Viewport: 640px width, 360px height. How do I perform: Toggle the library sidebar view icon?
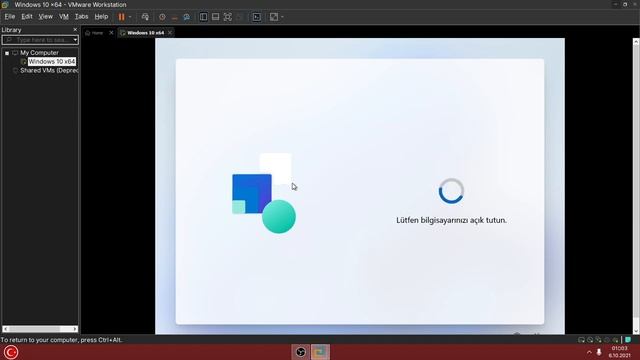point(203,17)
